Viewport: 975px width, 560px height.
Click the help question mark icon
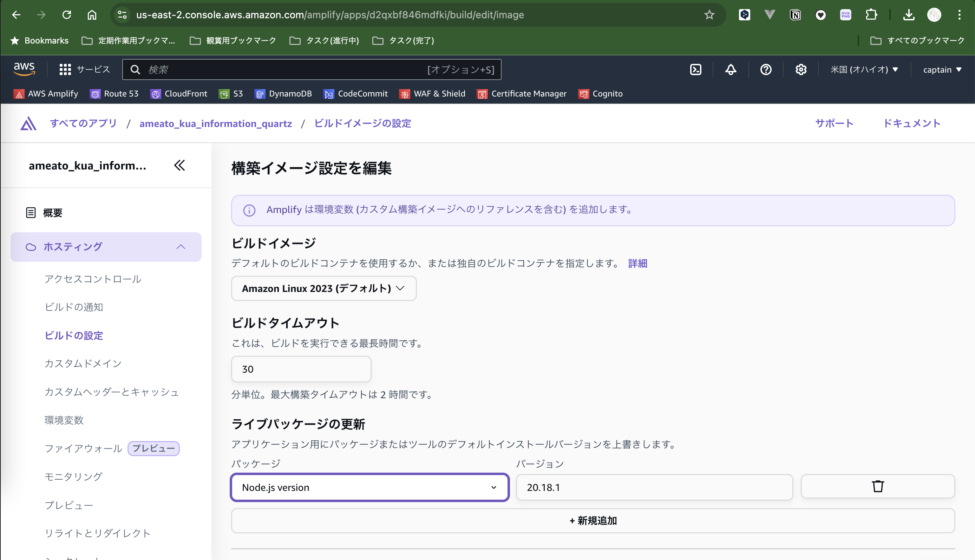point(766,69)
